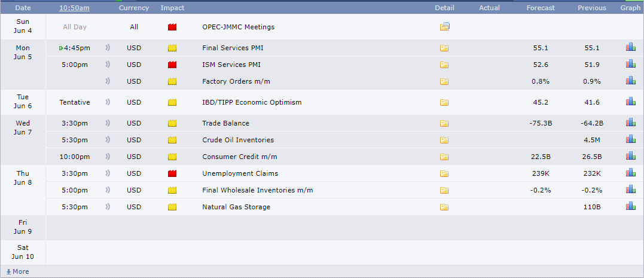Screen dimensions: 644x278
Task: View graph for Trade Balance
Action: point(630,123)
